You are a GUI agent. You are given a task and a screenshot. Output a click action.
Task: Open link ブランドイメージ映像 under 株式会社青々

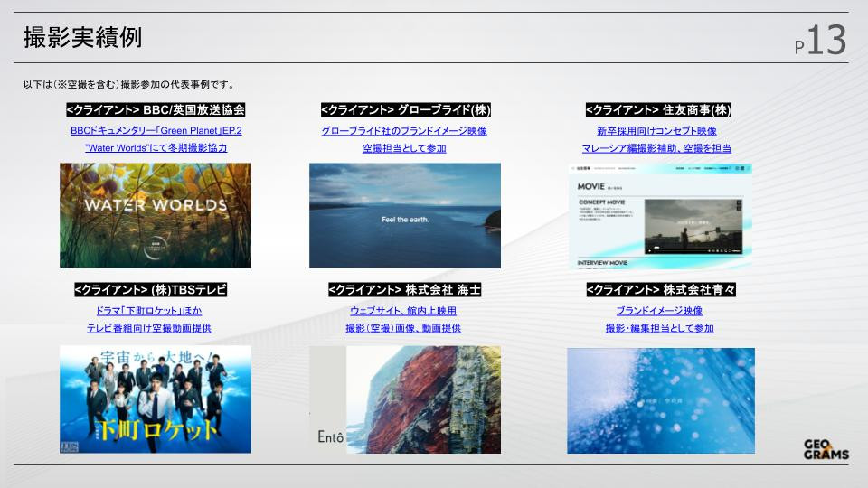click(659, 310)
